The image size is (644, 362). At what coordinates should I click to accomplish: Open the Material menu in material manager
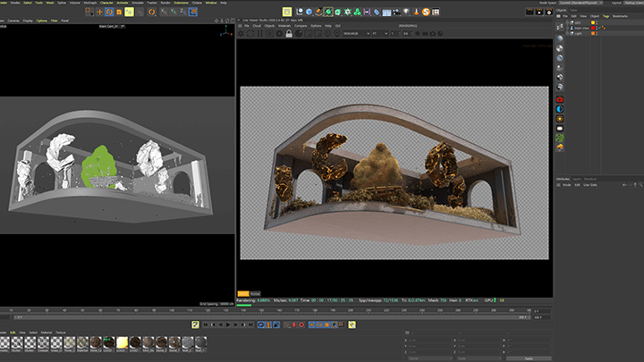[x=47, y=333]
